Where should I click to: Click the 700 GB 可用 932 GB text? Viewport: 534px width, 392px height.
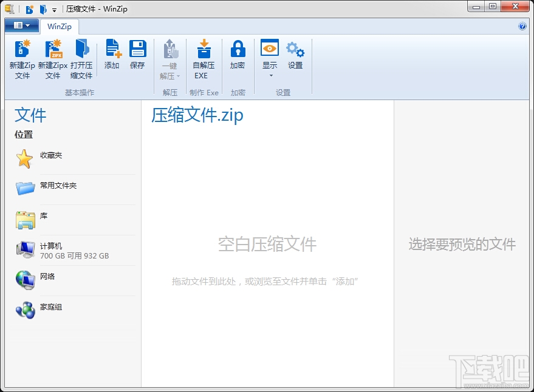75,256
